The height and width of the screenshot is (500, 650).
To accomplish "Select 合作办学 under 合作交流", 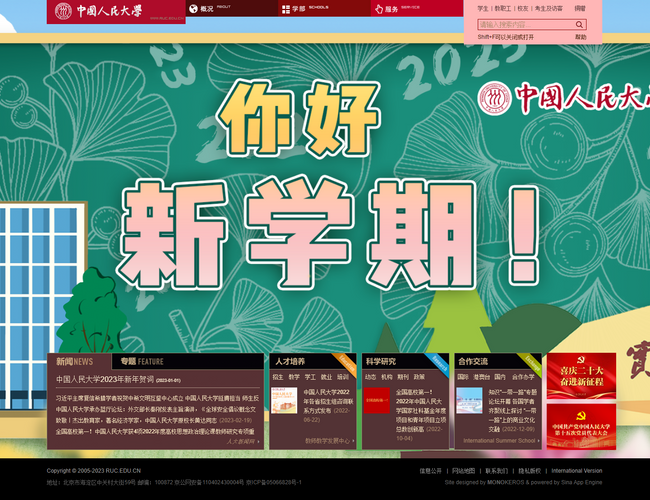I will [x=523, y=377].
